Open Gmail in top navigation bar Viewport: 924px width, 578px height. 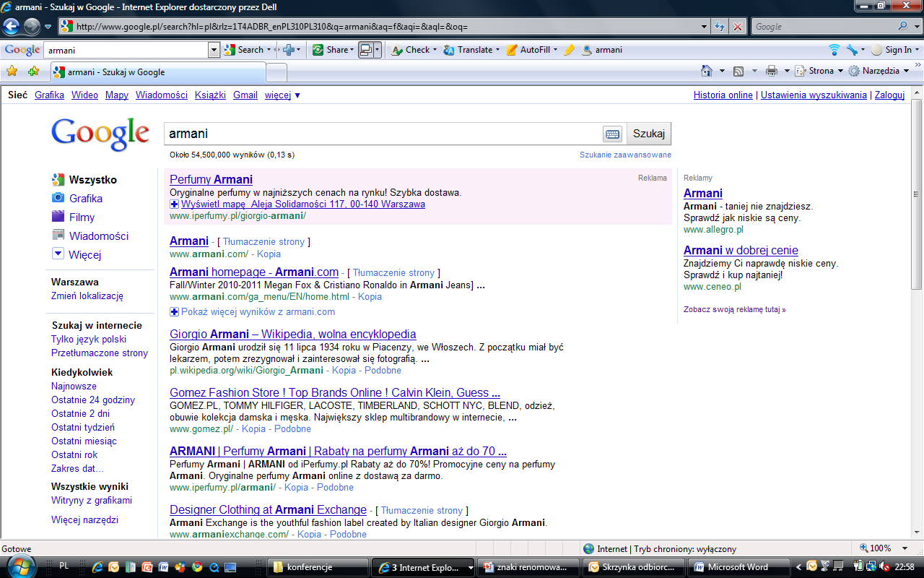tap(245, 95)
